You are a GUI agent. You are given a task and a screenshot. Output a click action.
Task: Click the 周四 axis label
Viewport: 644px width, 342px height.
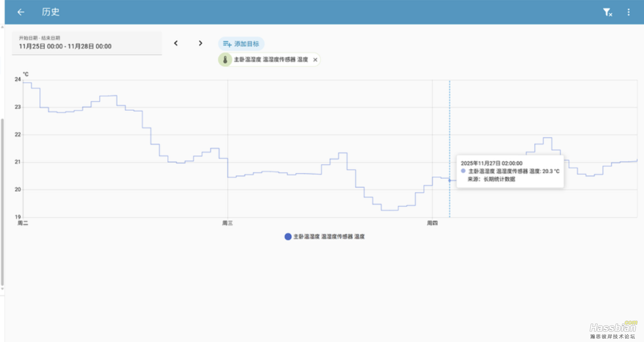pyautogui.click(x=432, y=223)
